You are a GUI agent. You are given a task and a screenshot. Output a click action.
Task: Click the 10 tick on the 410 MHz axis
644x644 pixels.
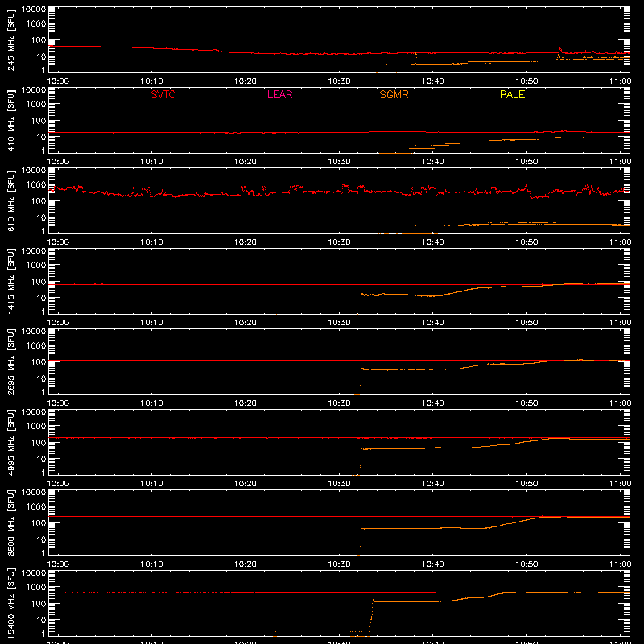(x=41, y=137)
